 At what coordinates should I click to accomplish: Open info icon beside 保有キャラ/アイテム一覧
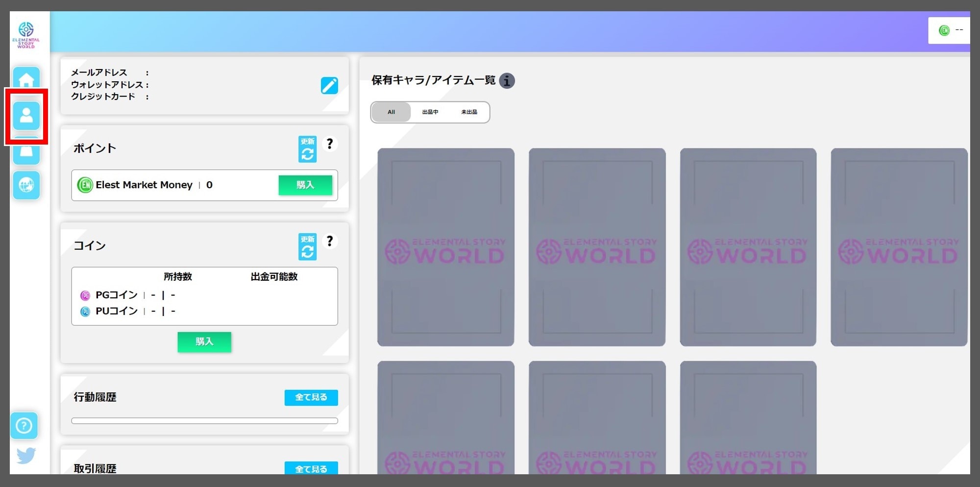(x=507, y=80)
